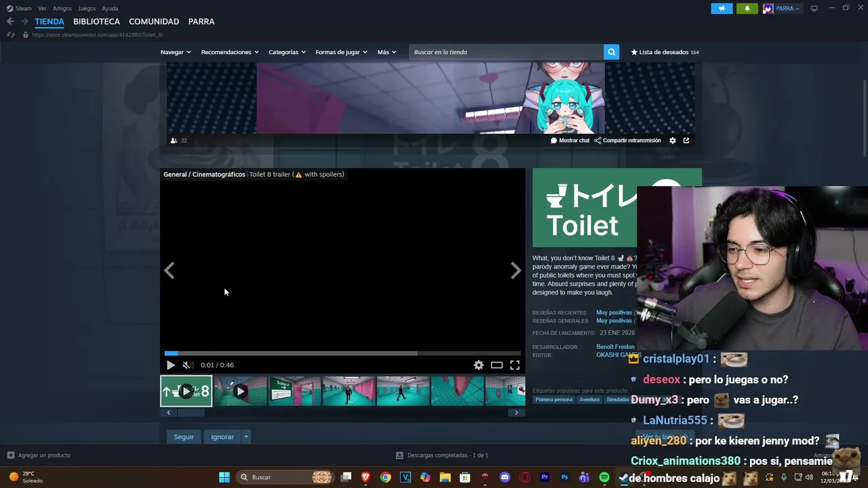This screenshot has height=488, width=868.
Task: Open trailer video settings gear
Action: point(479,365)
